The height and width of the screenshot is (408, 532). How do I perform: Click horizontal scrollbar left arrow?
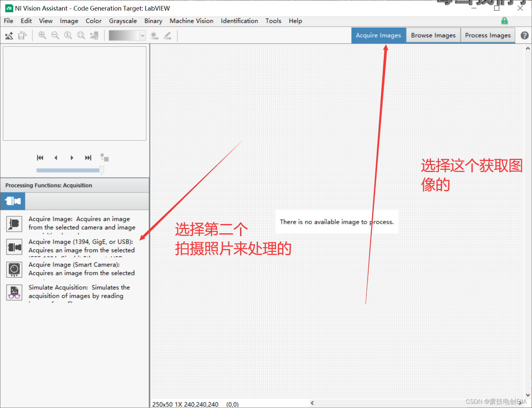pos(312,403)
